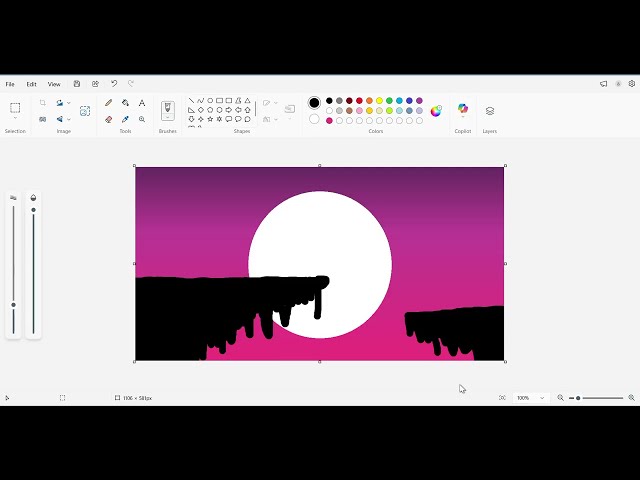
Task: Open the View menu
Action: tap(54, 84)
